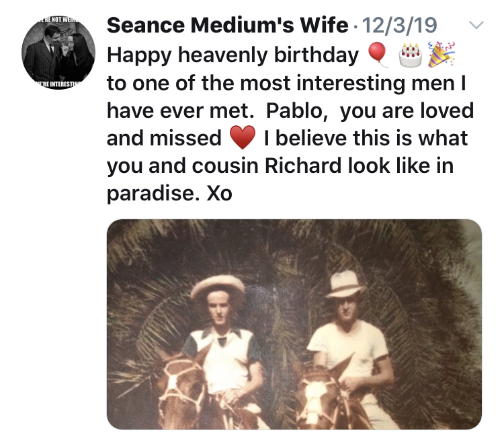Click the left rider's straw hat in photo
This screenshot has height=434, width=504.
[x=217, y=286]
